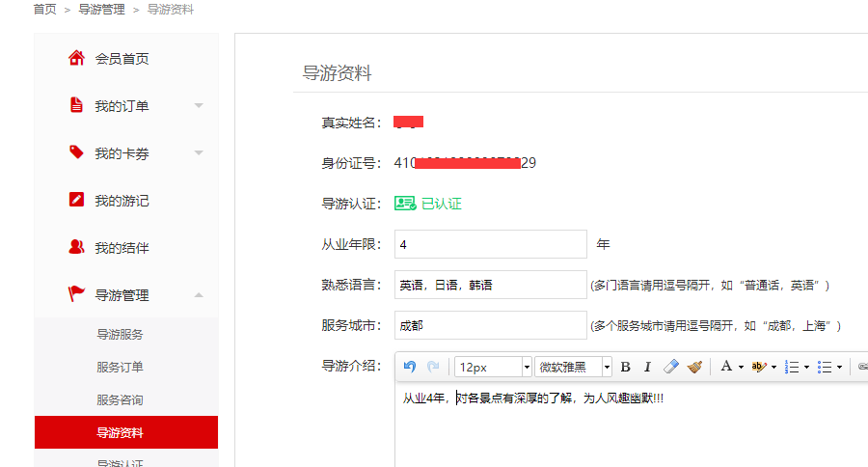Click the redo icon in editor toolbar
This screenshot has height=467, width=868.
(433, 367)
